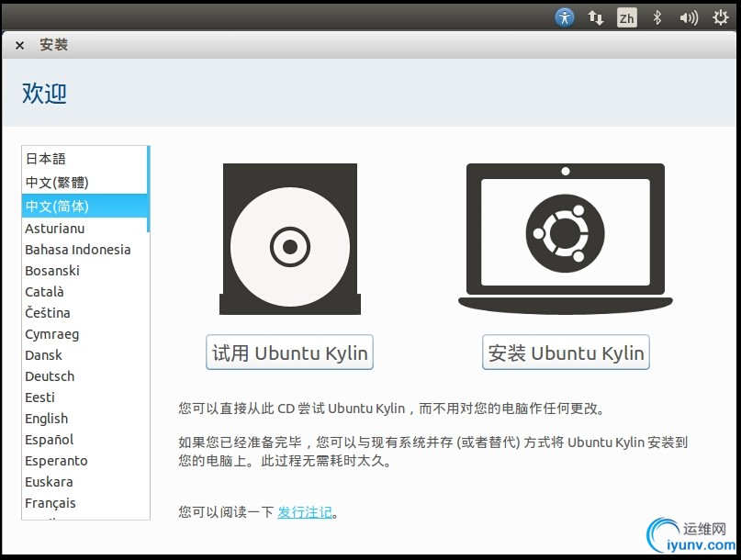Open the sound volume indicator

point(689,18)
